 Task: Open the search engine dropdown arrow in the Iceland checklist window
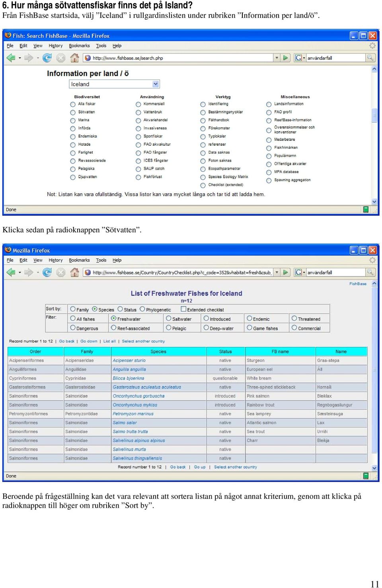304,273
